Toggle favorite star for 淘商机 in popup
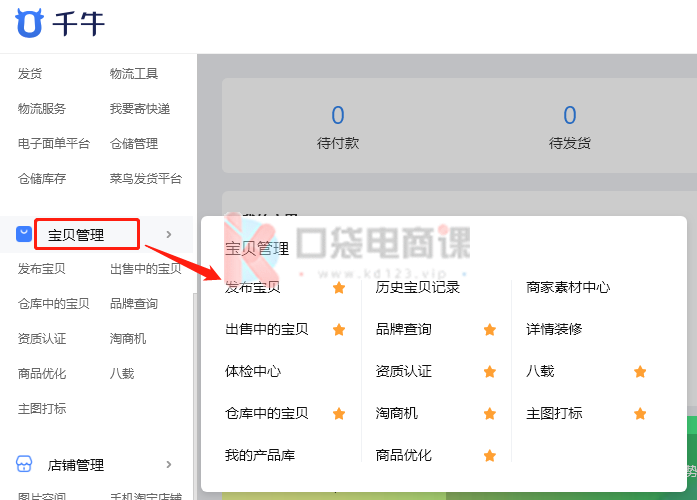 (490, 413)
